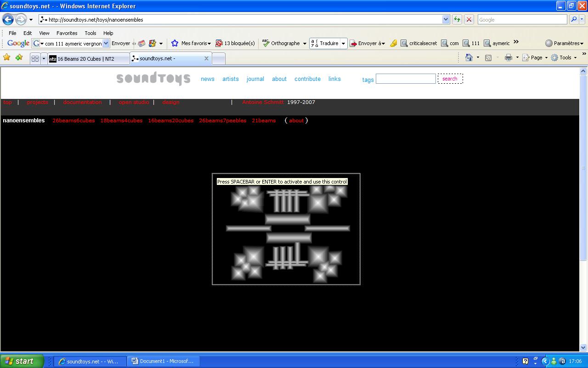Run Orthographe spell check
Screen dimensions: 588x368
point(281,43)
